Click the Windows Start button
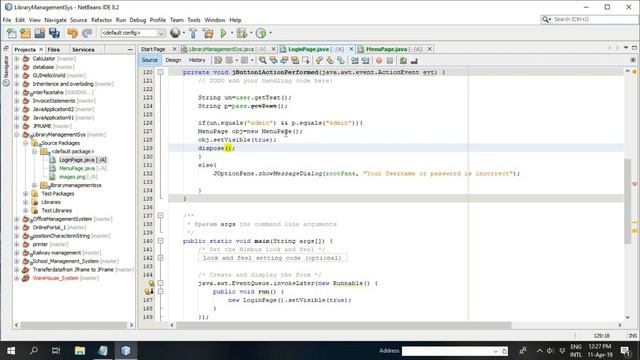This screenshot has height=360, width=640. [11, 351]
